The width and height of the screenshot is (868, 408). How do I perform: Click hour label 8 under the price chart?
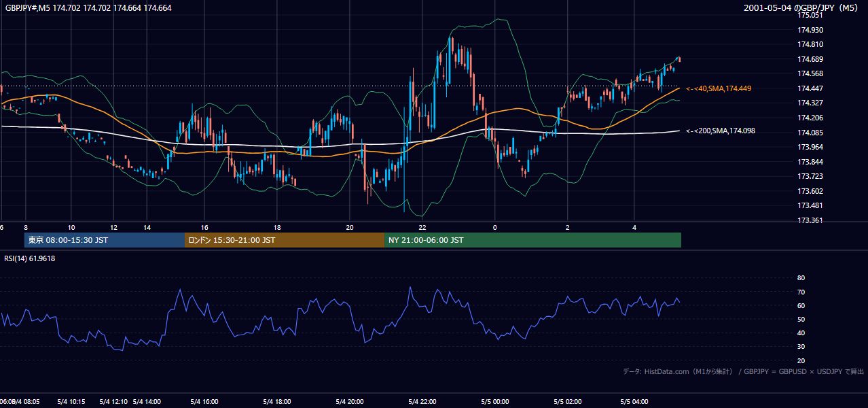(26, 227)
